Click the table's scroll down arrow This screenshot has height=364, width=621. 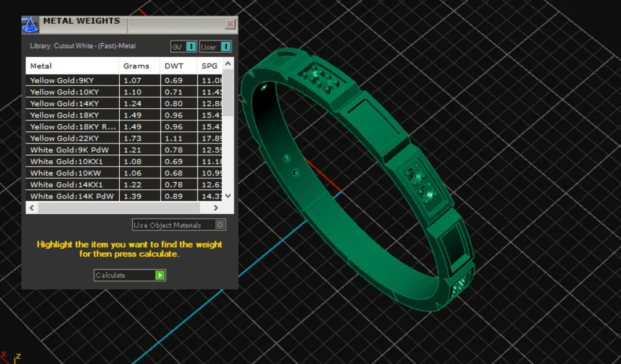(x=227, y=196)
